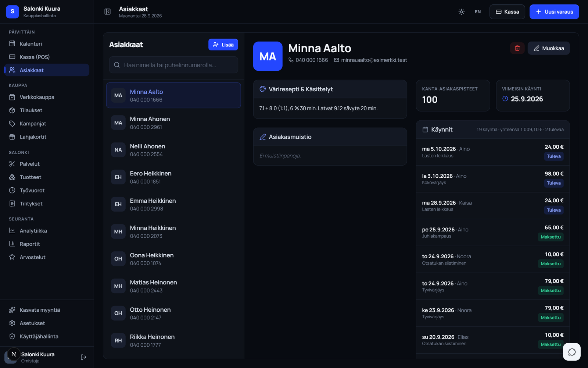Image resolution: width=588 pixels, height=368 pixels.
Task: Delete customer with the red trash icon
Action: tap(517, 48)
